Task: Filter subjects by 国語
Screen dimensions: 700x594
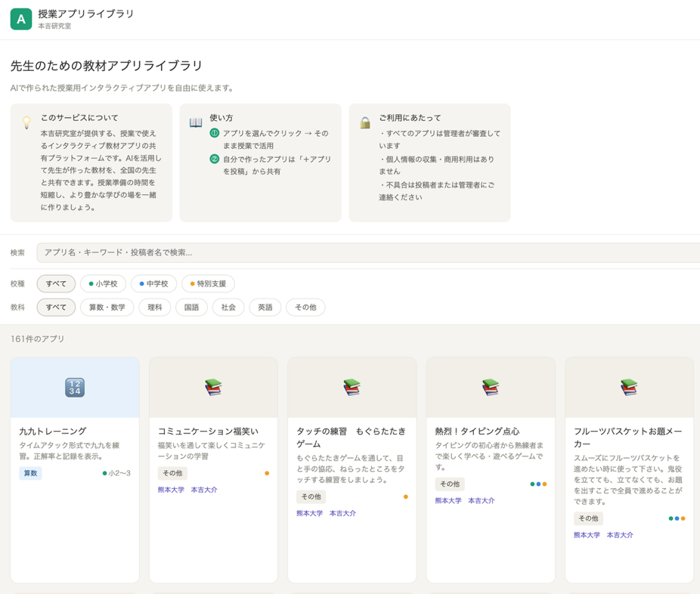Action: point(191,307)
